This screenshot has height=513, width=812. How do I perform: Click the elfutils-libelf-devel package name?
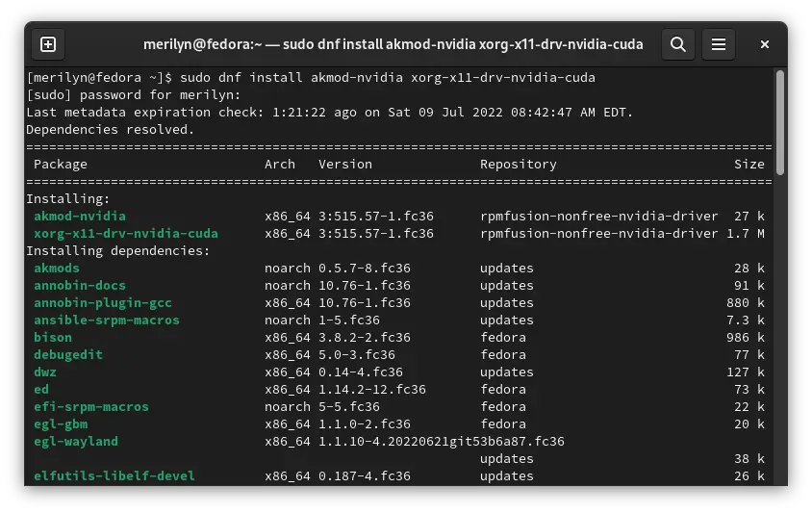point(114,476)
